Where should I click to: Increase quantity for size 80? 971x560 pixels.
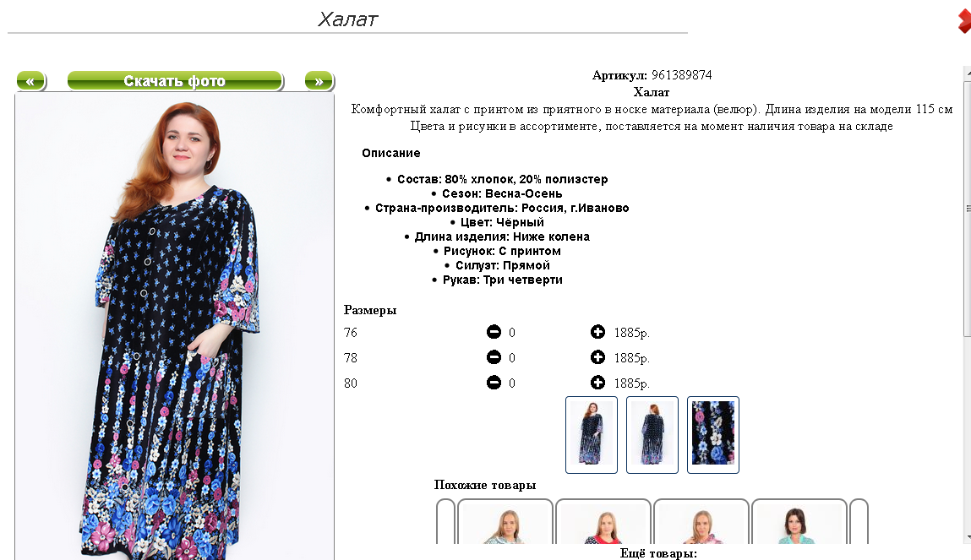tap(597, 383)
